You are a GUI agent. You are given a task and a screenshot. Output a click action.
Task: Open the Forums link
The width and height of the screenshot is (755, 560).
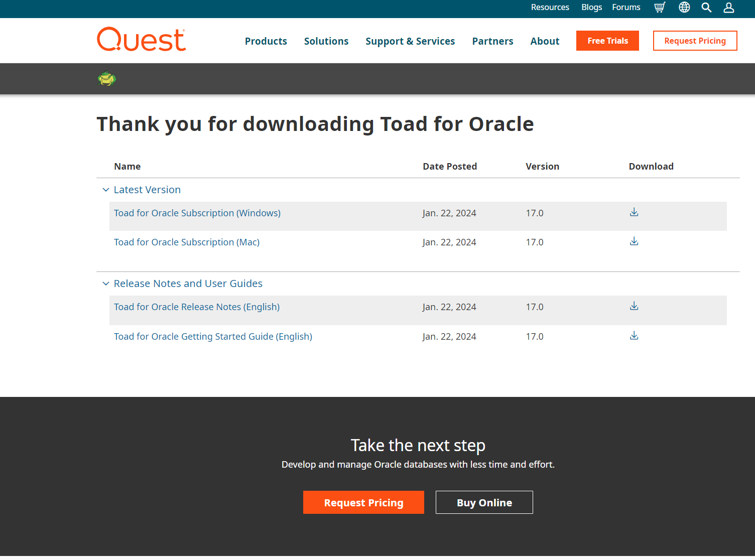pyautogui.click(x=626, y=7)
